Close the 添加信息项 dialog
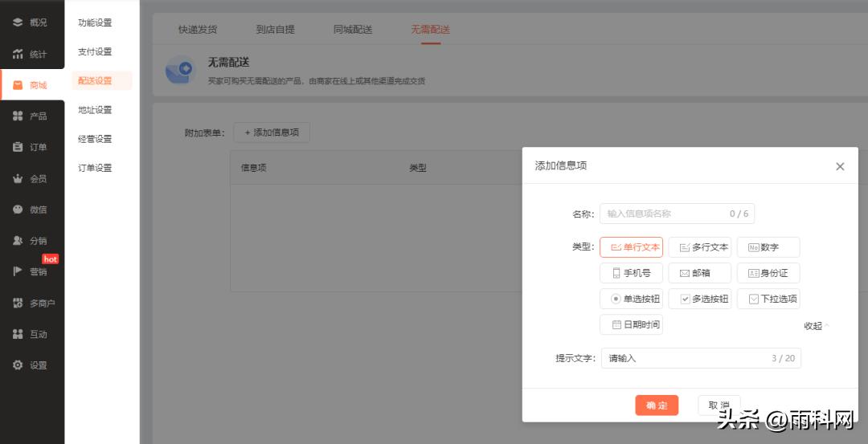 [840, 166]
